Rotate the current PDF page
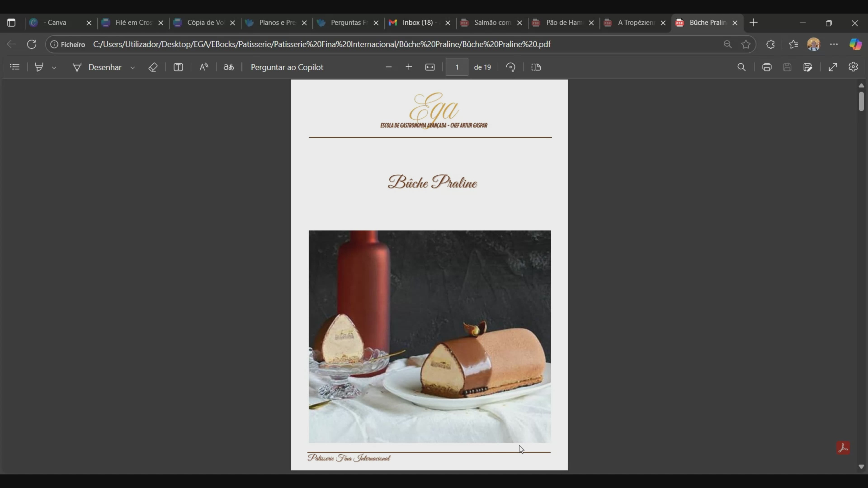Screen dimensions: 868x488 coord(511,67)
